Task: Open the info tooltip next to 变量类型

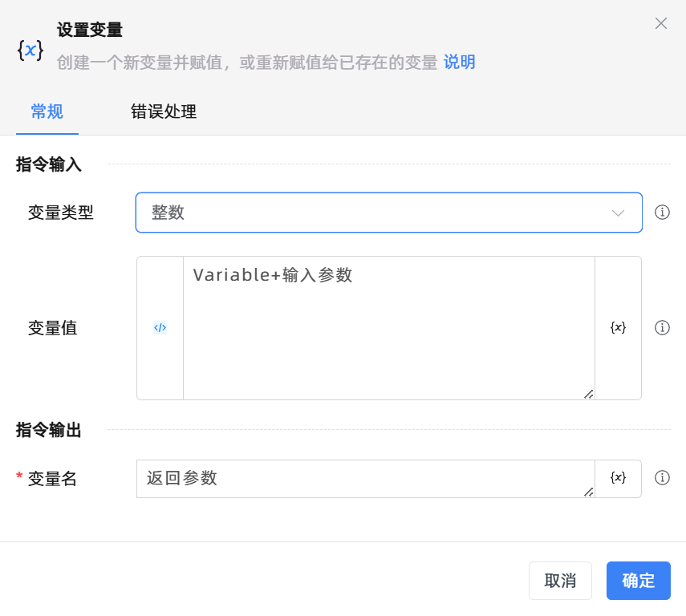Action: (x=663, y=213)
